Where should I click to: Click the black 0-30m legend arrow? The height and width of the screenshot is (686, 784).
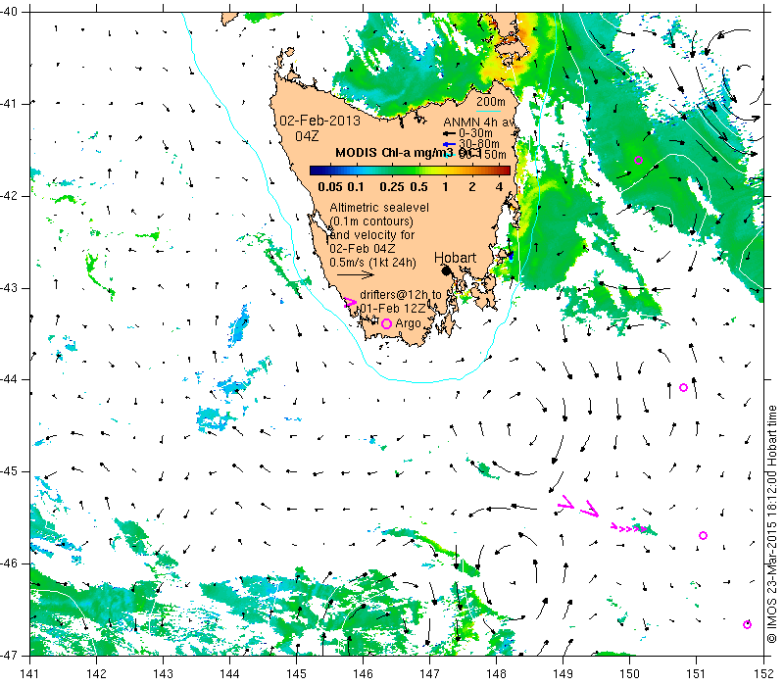click(449, 133)
